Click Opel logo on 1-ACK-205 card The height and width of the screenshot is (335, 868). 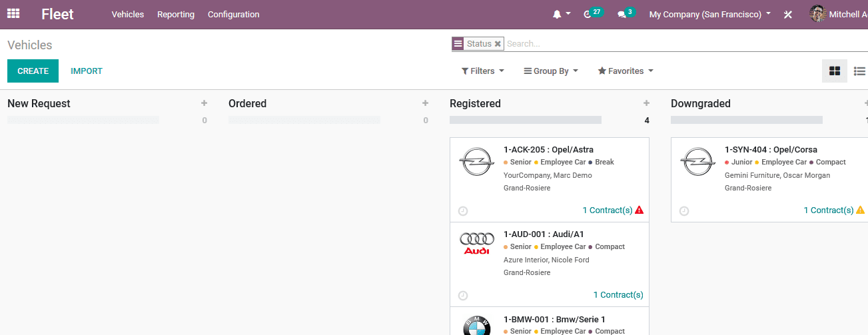(x=477, y=162)
